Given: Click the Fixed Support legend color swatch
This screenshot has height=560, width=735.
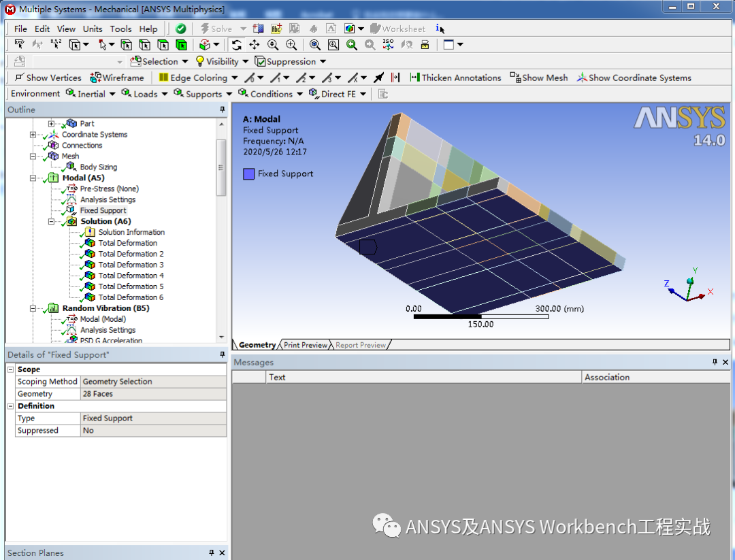Looking at the screenshot, I should [249, 174].
